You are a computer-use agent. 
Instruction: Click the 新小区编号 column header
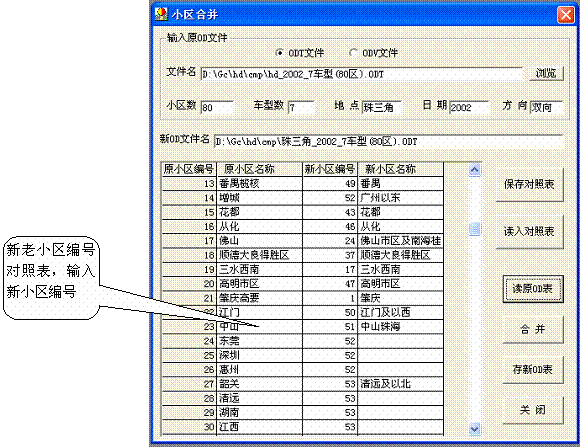[330, 169]
